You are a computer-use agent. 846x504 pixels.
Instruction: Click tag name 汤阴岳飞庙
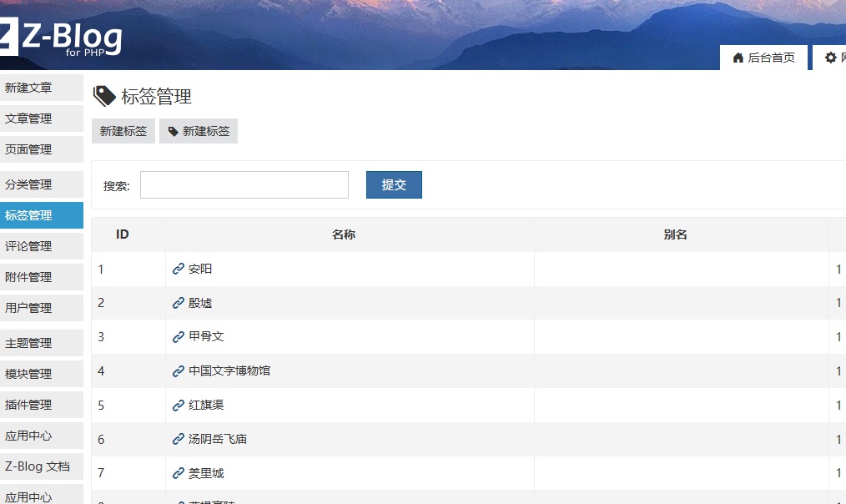218,439
